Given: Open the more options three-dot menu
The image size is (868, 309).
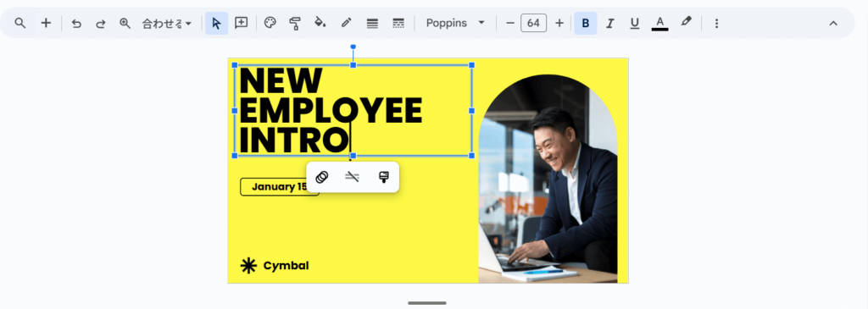Looking at the screenshot, I should pos(716,23).
